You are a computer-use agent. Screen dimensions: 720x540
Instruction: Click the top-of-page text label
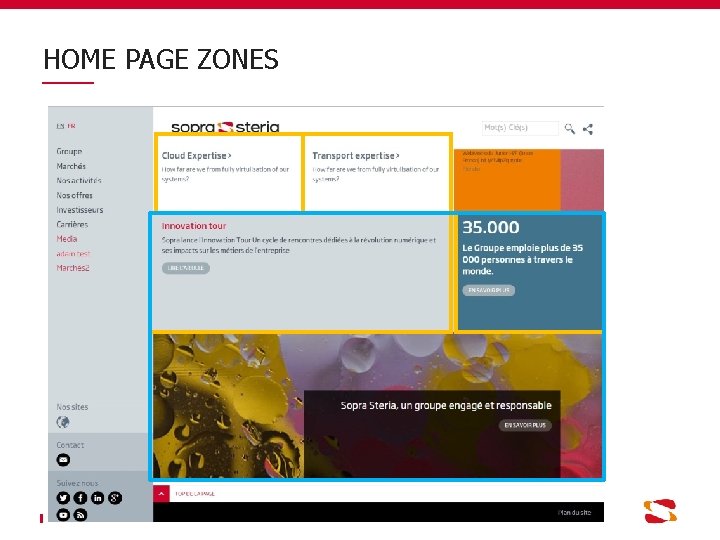pyautogui.click(x=195, y=494)
